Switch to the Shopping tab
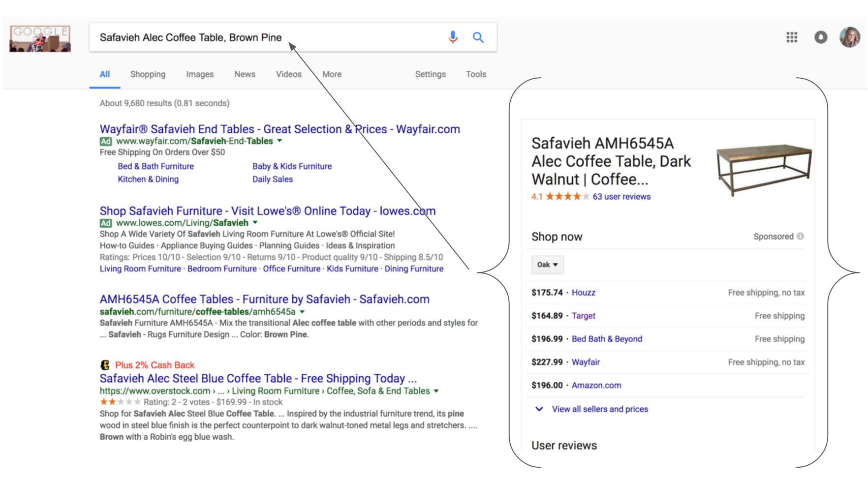The width and height of the screenshot is (868, 480). [x=148, y=74]
